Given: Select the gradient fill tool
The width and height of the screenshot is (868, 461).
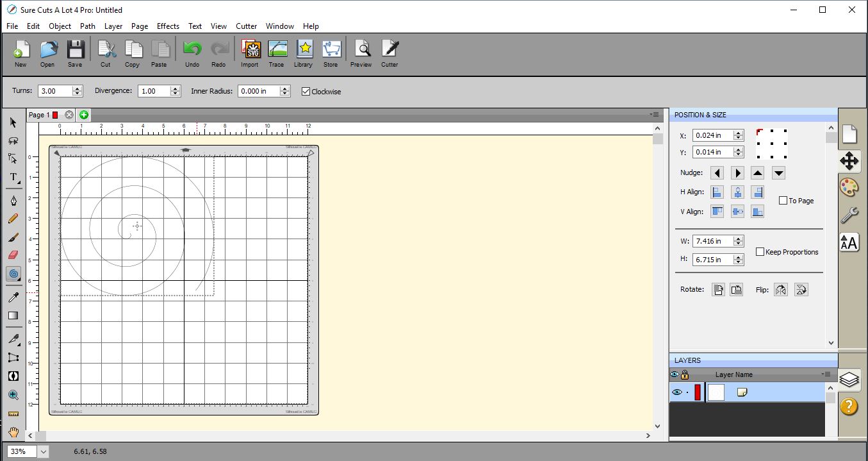Looking at the screenshot, I should 13,315.
